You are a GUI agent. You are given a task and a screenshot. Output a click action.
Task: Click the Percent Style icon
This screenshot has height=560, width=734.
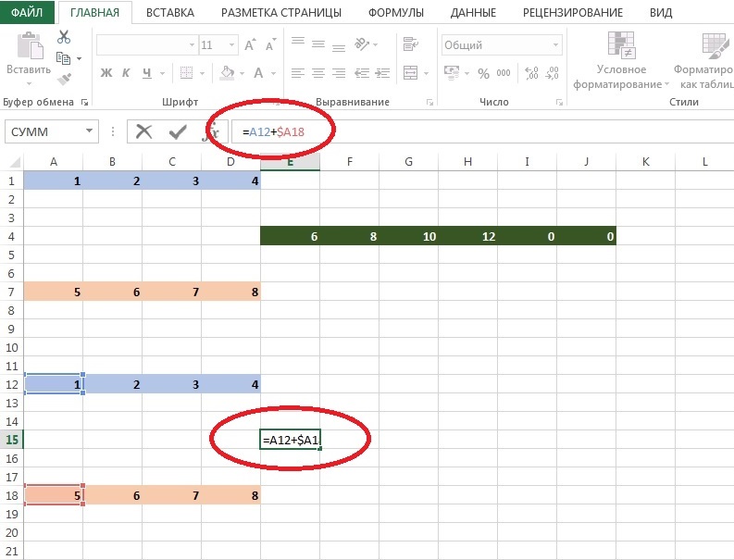coord(483,72)
